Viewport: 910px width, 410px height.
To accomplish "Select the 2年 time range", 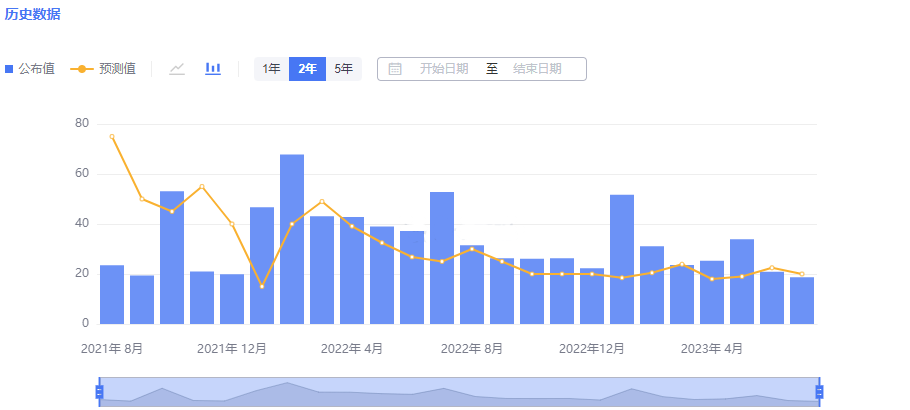I will point(307,69).
